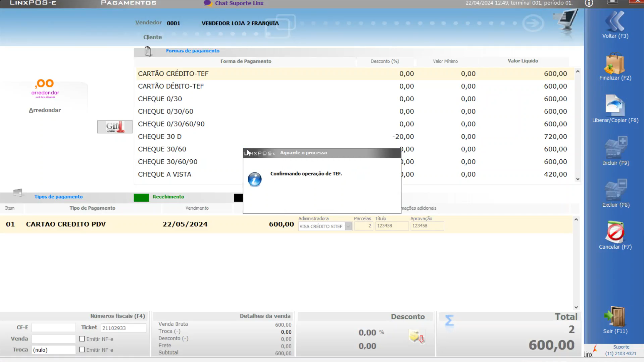Click the up arrow of payment forms scrollbar

[578, 71]
